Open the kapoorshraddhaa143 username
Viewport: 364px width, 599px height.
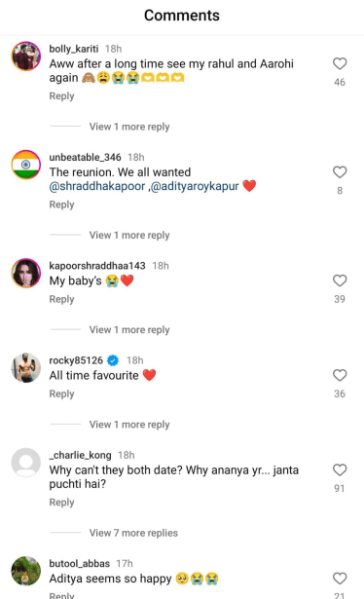coord(97,266)
